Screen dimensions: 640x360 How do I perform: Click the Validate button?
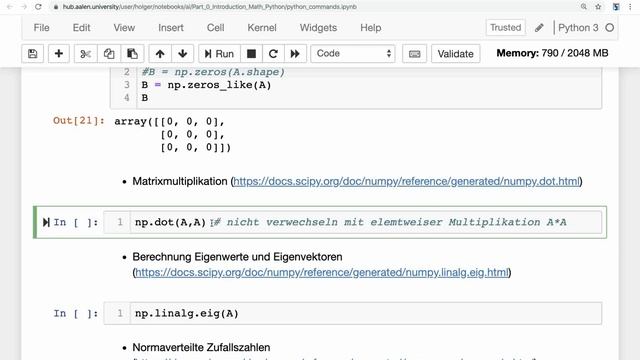coord(456,53)
